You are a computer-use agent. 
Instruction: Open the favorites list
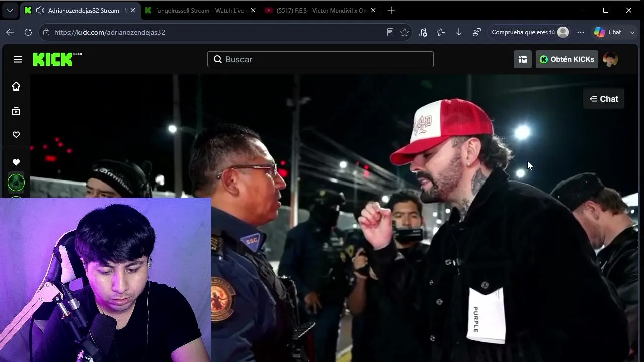441,32
